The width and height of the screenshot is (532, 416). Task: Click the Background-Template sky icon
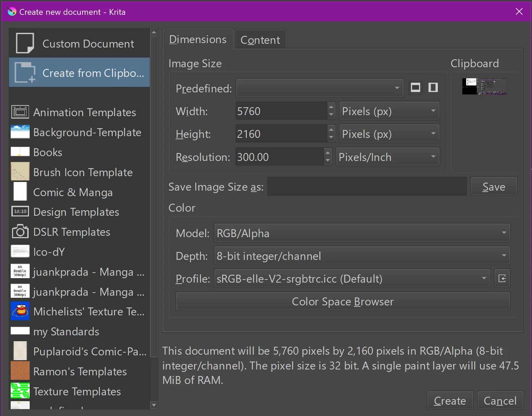(x=20, y=132)
